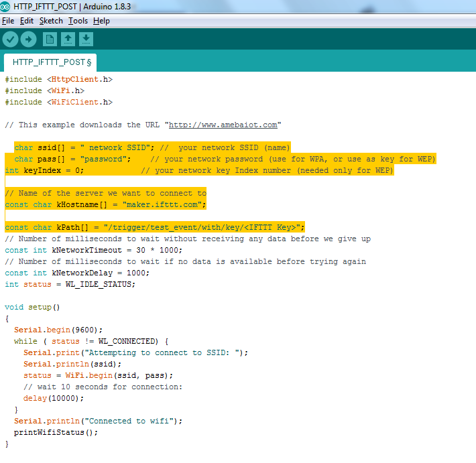Image resolution: width=476 pixels, height=463 pixels.
Task: Click the Serial.begin(9600) line
Action: [58, 330]
